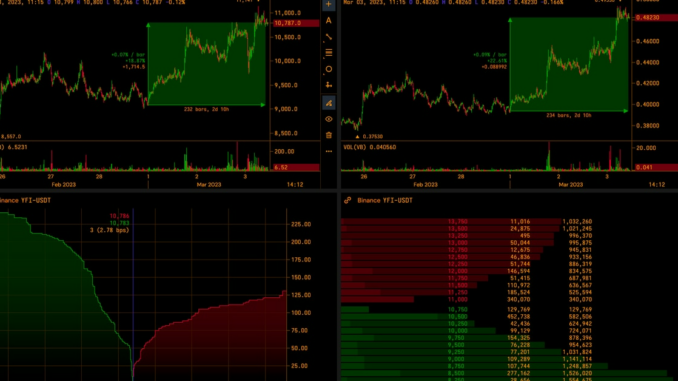
Task: Click the 1,032,260 cumulative ask total
Action: (x=577, y=221)
